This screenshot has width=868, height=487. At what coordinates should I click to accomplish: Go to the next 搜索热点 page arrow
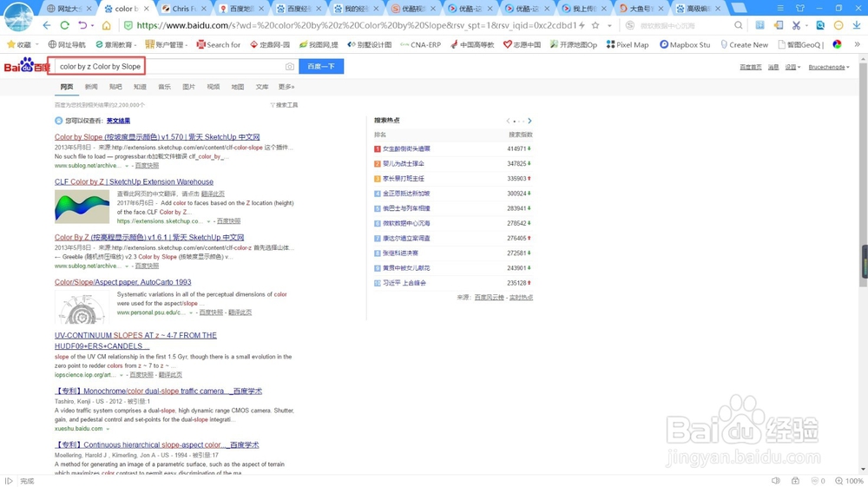[x=529, y=121]
